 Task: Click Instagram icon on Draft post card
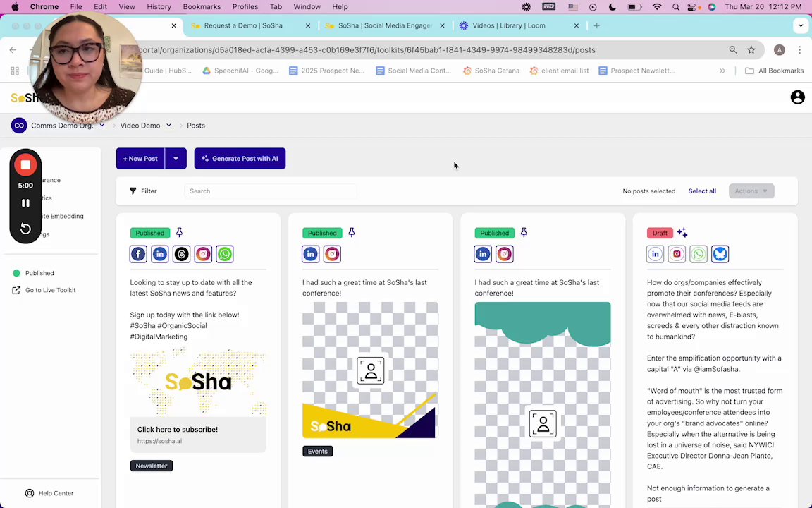tap(677, 254)
